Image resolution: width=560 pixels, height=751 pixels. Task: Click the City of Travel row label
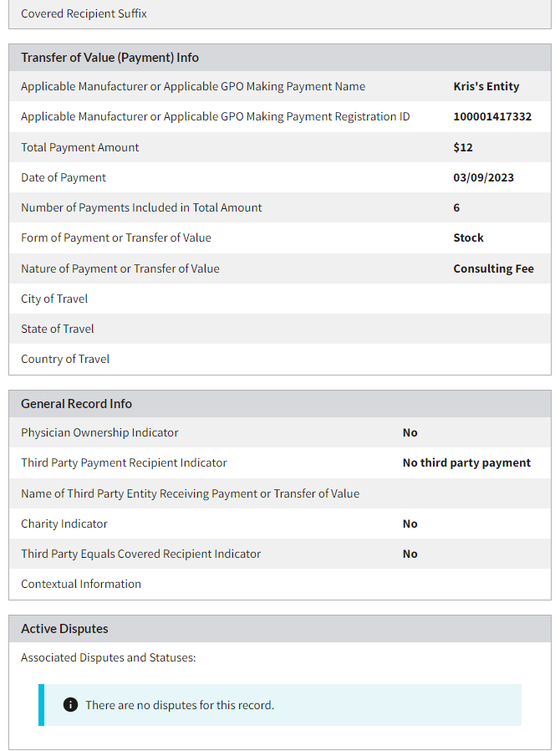(54, 299)
